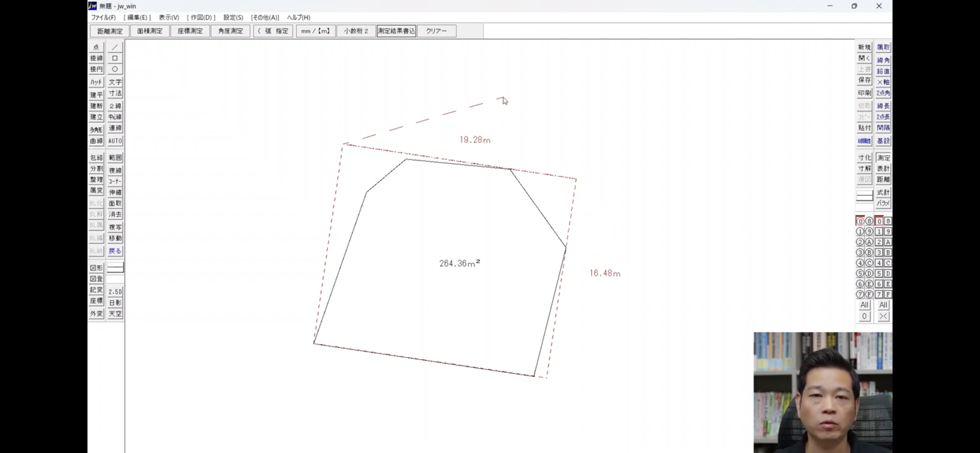Select the line drawing tool (／)
Screen dimensions: 980x453
115,47
